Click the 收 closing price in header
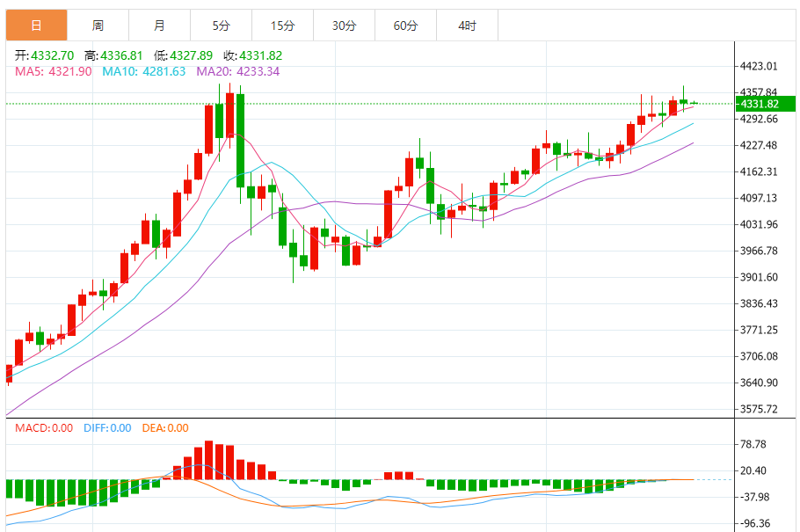This screenshot has width=800, height=532. coord(252,55)
